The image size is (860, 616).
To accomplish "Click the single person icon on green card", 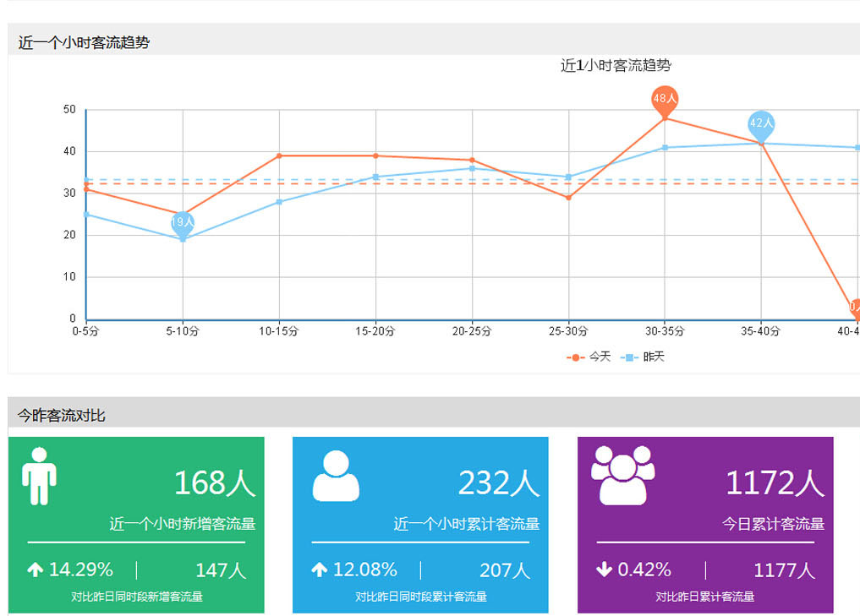I will point(39,477).
